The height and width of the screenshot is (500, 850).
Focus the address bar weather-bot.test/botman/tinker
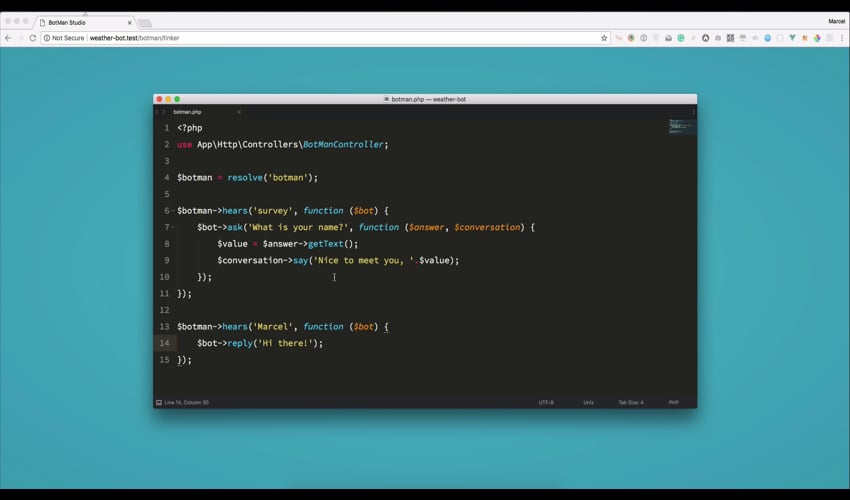325,38
